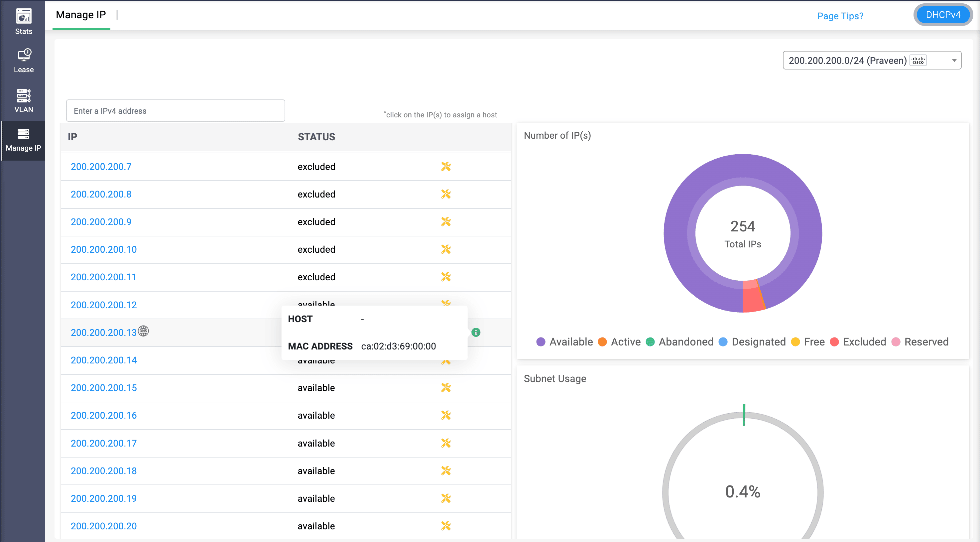Click the subnet dropdown arrow

(x=954, y=61)
